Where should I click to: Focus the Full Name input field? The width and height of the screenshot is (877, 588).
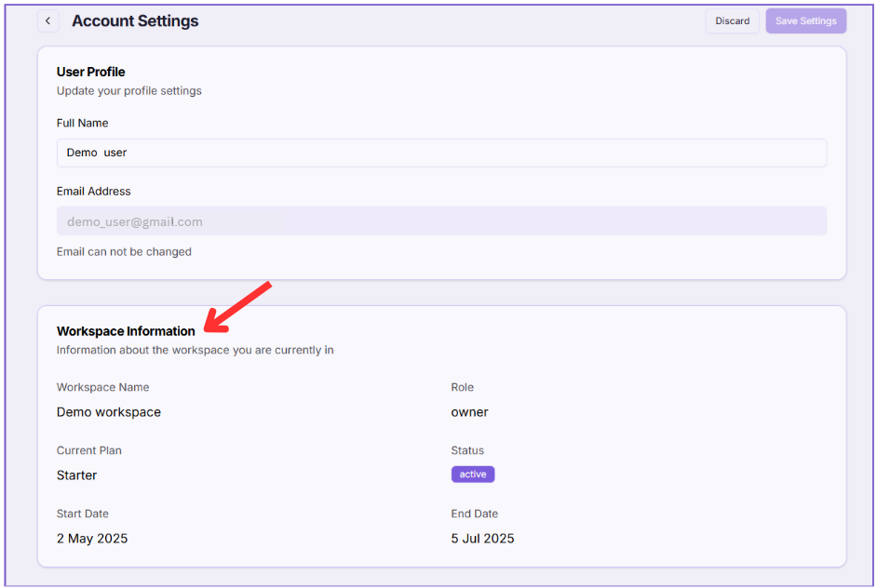click(441, 153)
